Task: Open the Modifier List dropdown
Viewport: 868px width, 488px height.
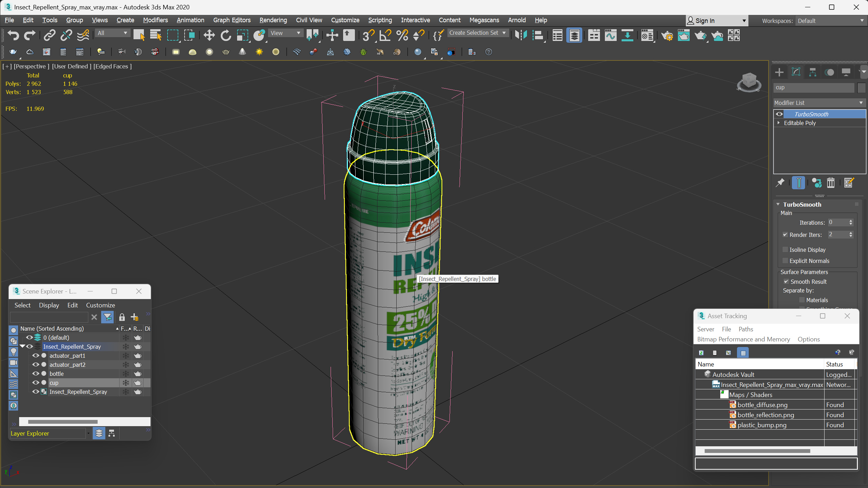Action: [x=819, y=103]
